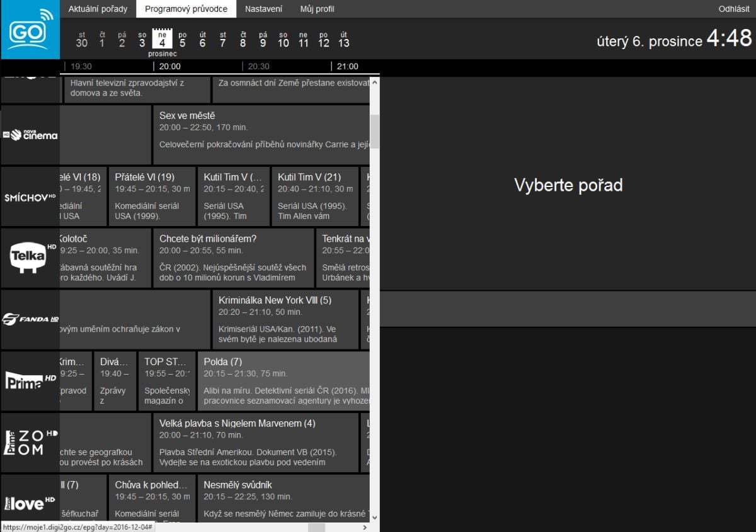Click the GO logo
Viewport: 756px width, 532px height.
click(x=30, y=30)
